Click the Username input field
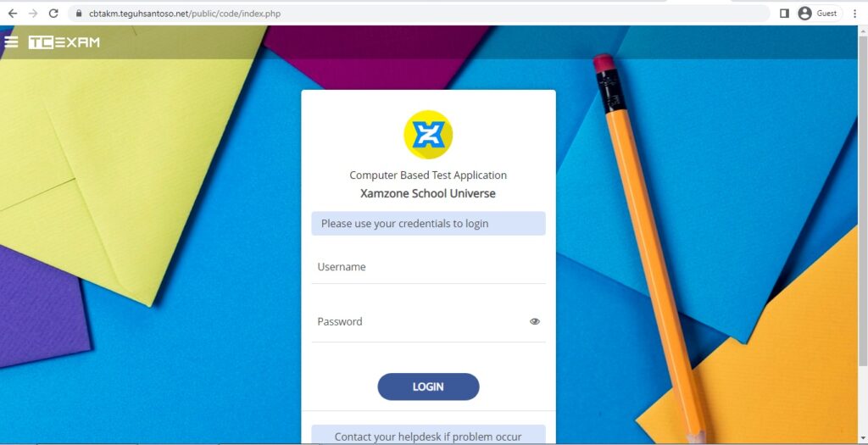The height and width of the screenshot is (445, 868). point(428,267)
